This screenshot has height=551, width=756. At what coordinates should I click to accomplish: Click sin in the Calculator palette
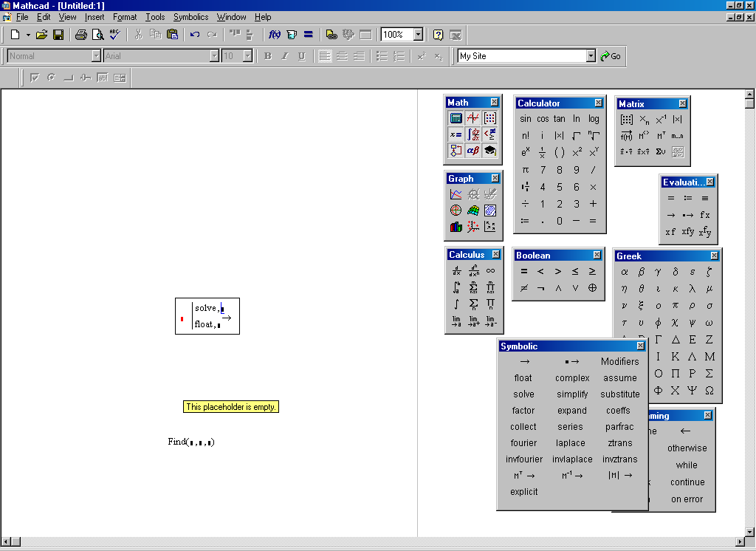tap(526, 119)
